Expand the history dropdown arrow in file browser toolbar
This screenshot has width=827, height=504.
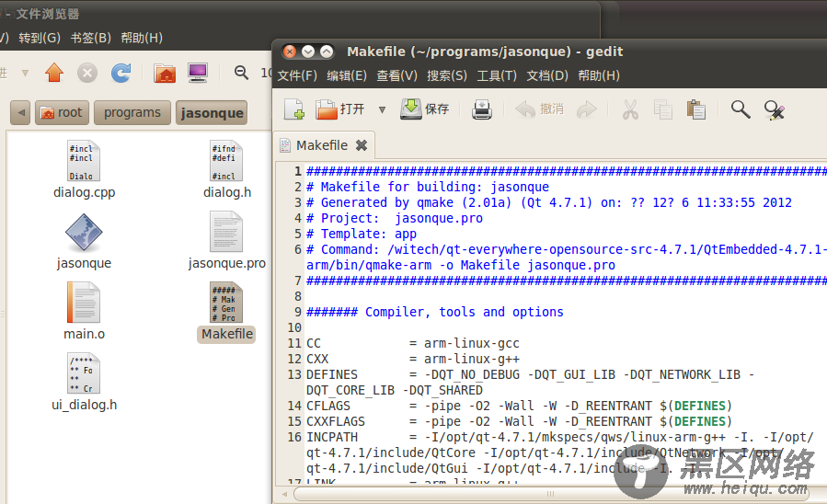point(25,73)
